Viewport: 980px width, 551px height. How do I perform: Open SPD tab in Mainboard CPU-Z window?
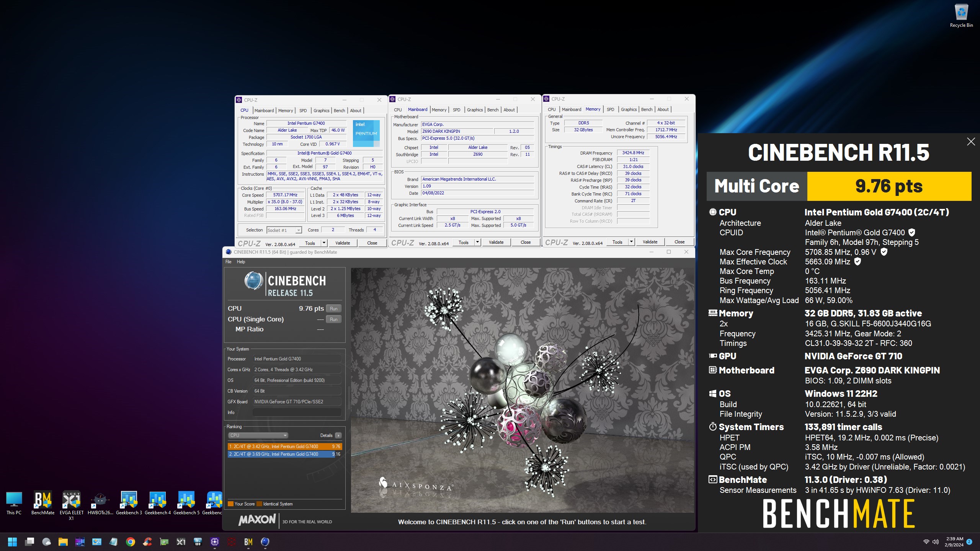point(457,110)
